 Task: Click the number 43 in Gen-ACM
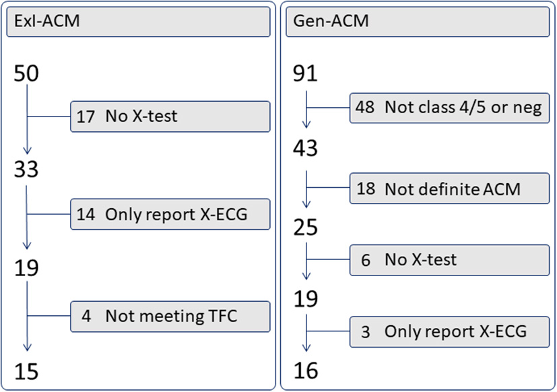[306, 148]
